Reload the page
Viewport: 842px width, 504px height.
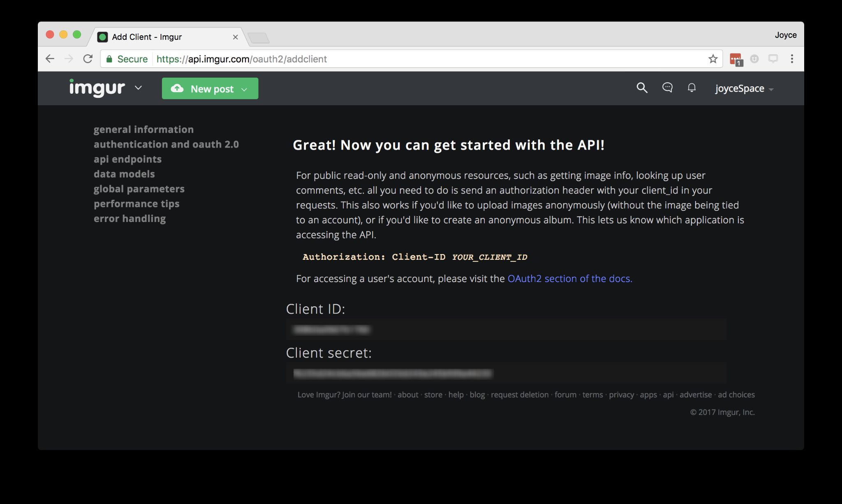tap(88, 59)
